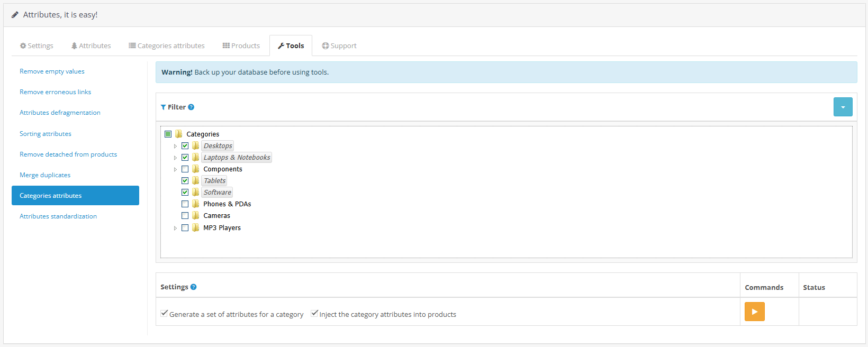Image resolution: width=868 pixels, height=347 pixels.
Task: Open Remove empty values tool
Action: (x=52, y=71)
